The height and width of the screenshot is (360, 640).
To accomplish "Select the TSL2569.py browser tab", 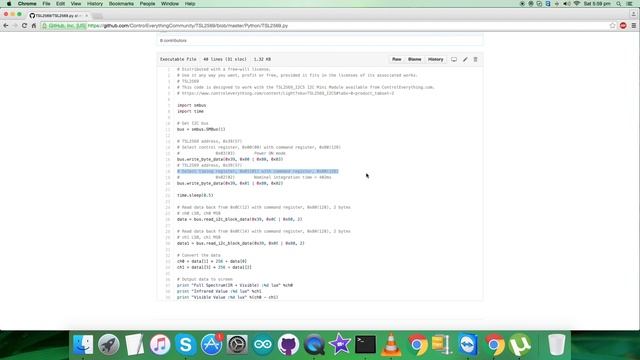I will pos(57,16).
